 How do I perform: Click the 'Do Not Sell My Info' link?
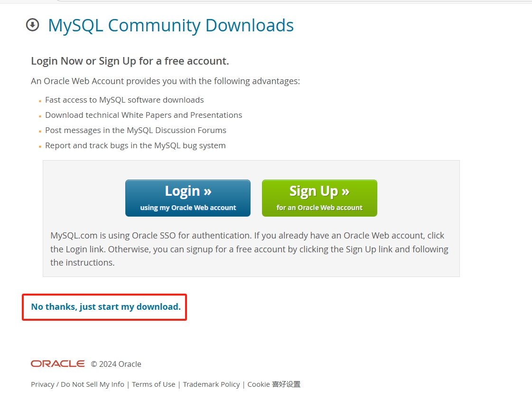coord(93,384)
